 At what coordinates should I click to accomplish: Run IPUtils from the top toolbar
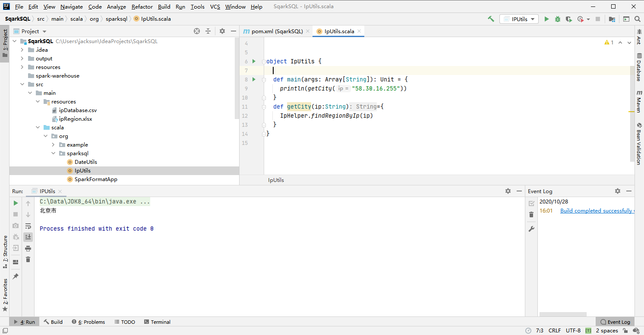coord(546,19)
